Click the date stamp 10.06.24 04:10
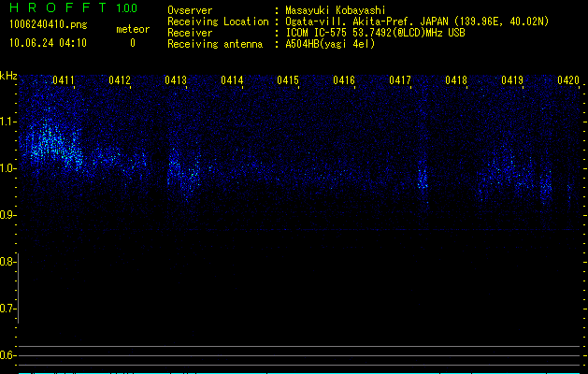This screenshot has width=588, height=374. [x=48, y=43]
